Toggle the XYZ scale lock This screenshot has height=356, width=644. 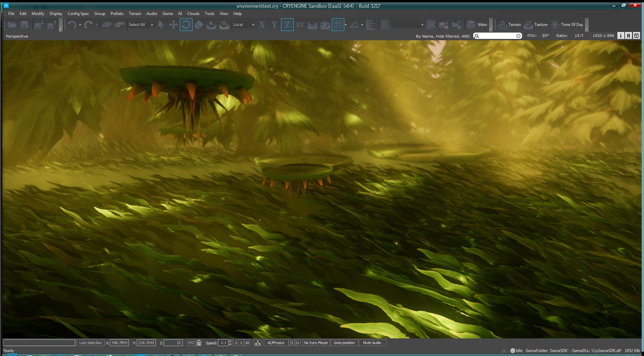click(199, 343)
